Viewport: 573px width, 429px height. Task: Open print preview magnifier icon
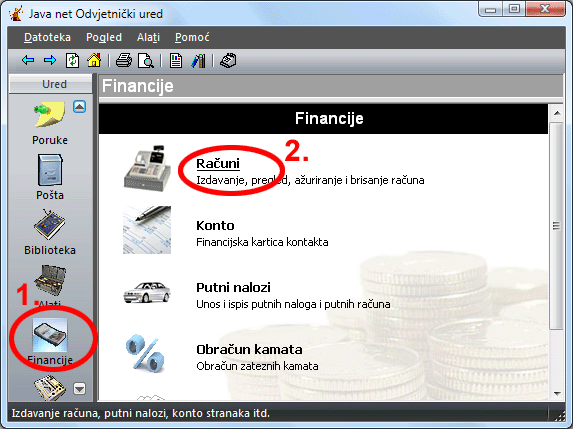(146, 61)
